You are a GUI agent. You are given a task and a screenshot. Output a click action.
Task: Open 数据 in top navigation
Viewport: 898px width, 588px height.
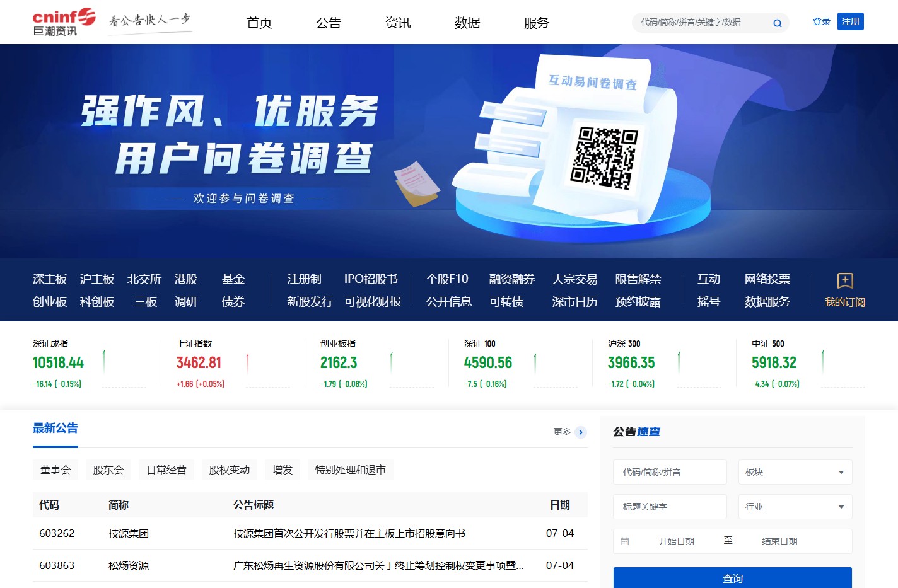(467, 23)
